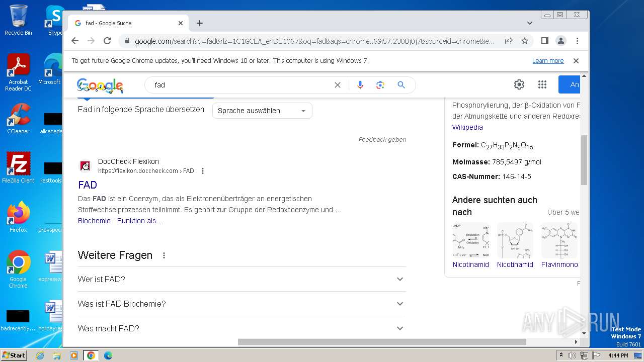Screen dimensions: 644x362
Task: Expand the question Wer ist FAD?
Action: [x=242, y=279]
